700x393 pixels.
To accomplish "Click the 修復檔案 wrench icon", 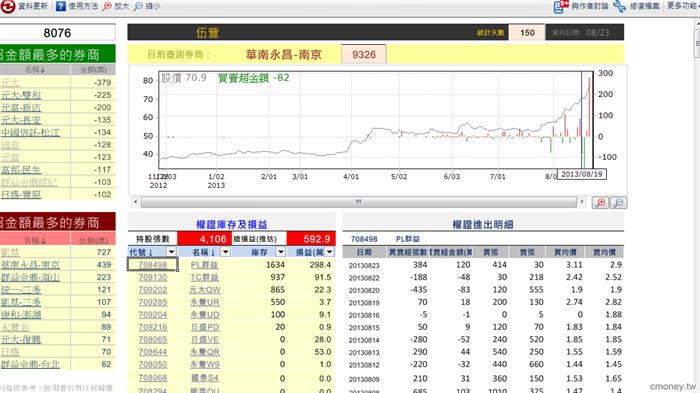I will (619, 6).
